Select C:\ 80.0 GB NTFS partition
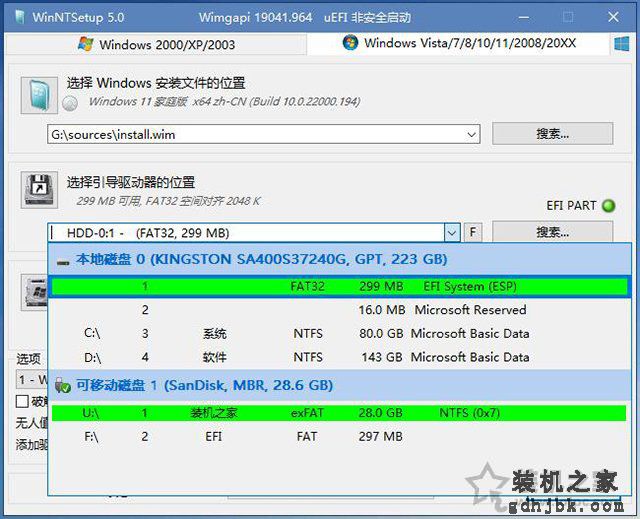The image size is (640, 519). [339, 333]
